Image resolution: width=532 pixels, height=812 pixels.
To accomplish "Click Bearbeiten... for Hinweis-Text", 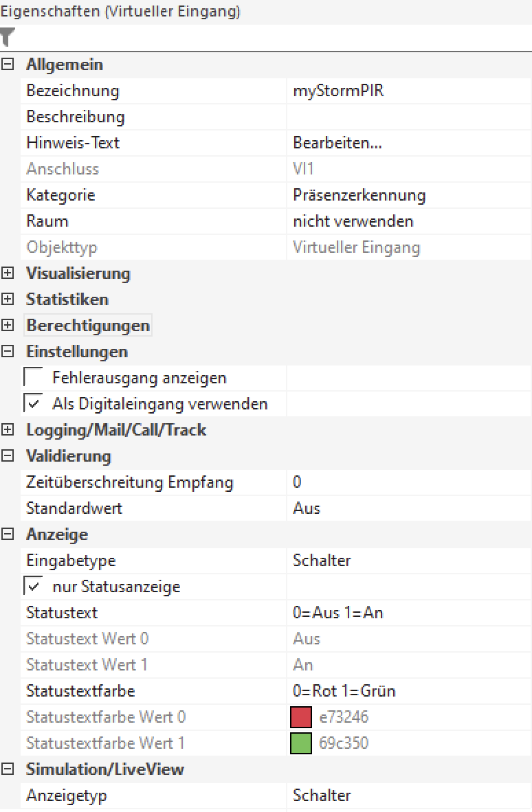I will point(337,143).
